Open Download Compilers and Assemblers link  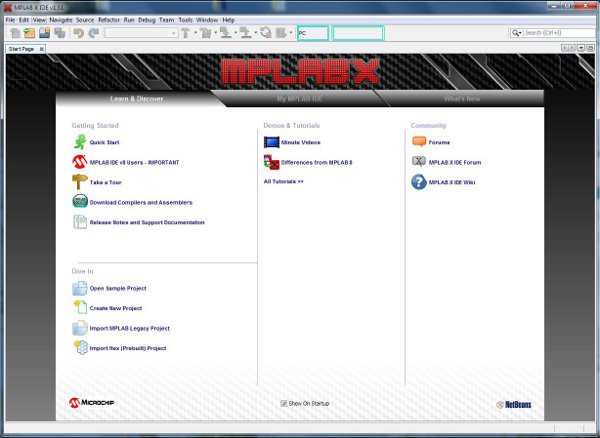pyautogui.click(x=141, y=202)
